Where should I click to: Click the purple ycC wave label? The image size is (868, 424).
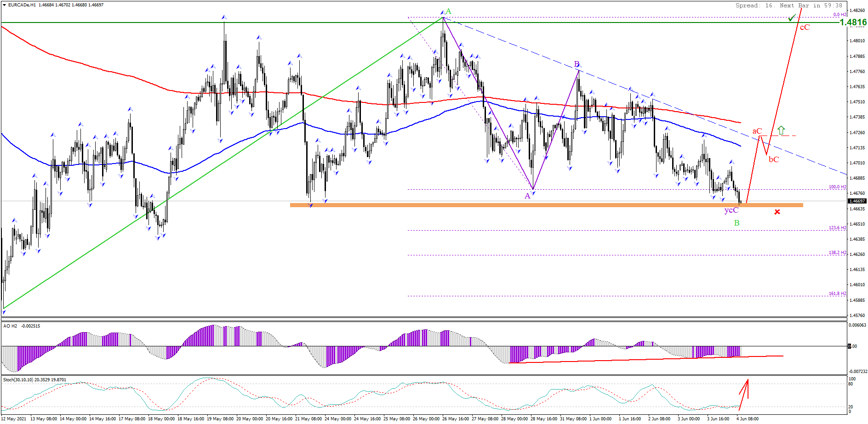(x=731, y=210)
